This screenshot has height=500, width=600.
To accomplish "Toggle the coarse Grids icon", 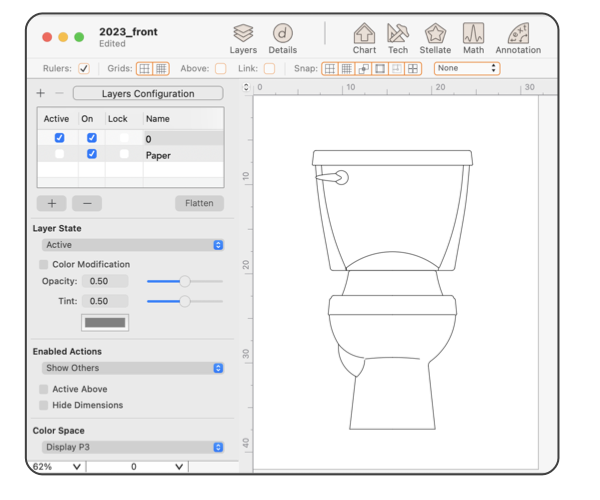I will point(144,68).
